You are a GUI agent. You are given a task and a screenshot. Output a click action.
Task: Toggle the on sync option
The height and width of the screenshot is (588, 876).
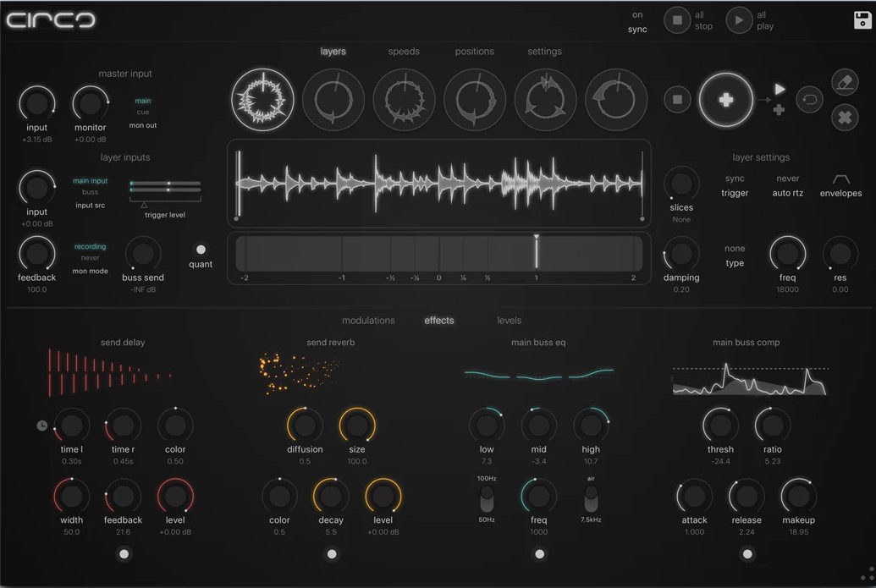point(637,22)
